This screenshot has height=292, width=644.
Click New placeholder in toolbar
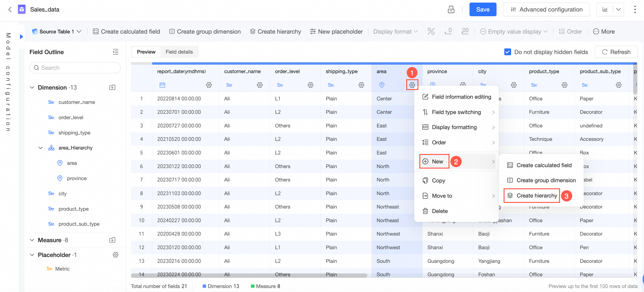click(336, 32)
